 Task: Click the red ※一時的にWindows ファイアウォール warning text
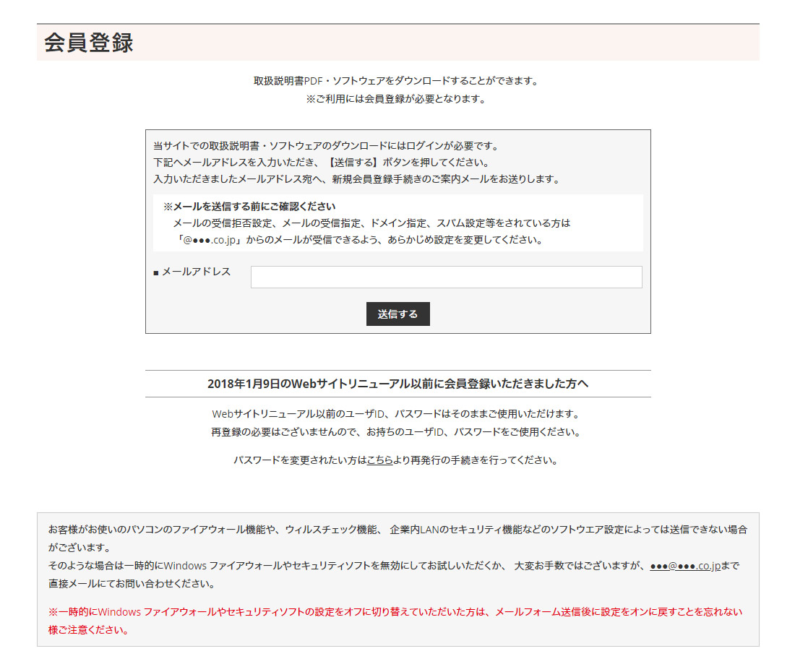point(395,621)
